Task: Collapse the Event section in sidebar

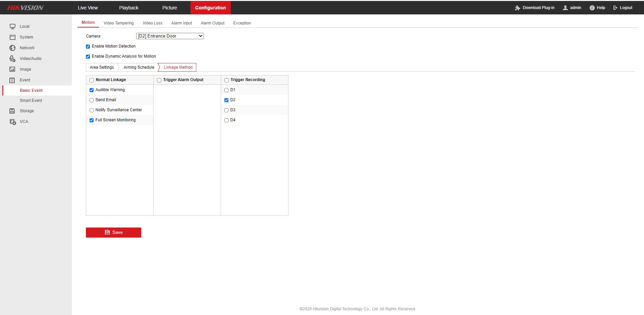Action: tap(25, 80)
